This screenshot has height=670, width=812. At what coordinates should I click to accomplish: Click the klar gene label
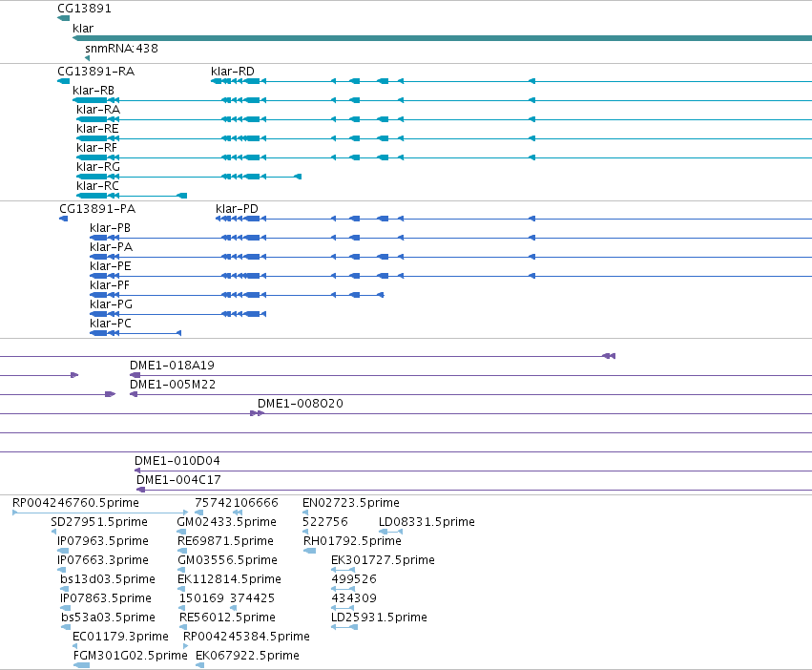(83, 29)
